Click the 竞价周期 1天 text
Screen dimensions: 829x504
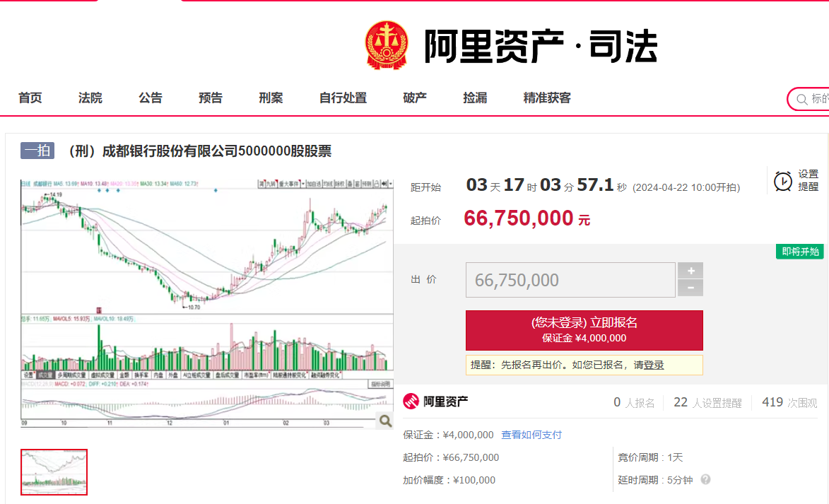pyautogui.click(x=650, y=457)
